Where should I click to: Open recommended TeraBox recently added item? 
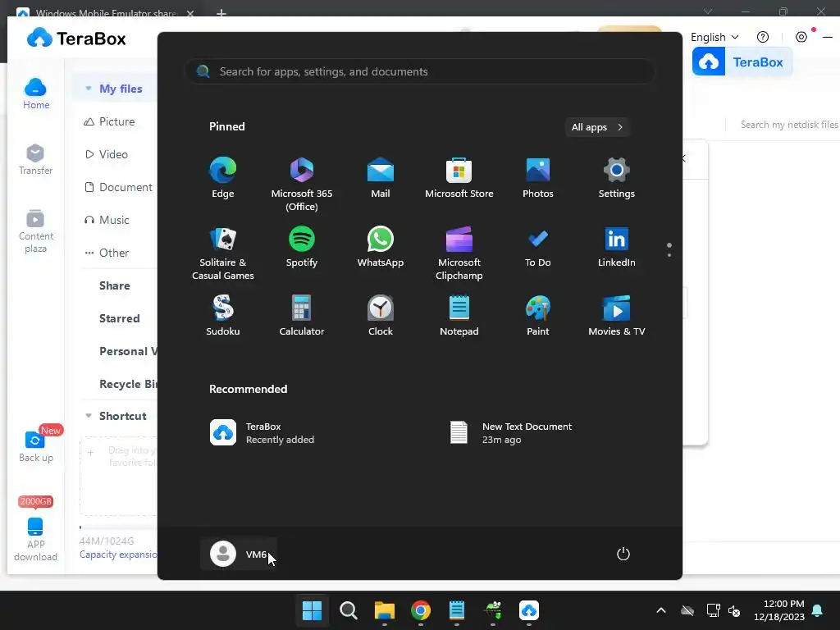262,433
